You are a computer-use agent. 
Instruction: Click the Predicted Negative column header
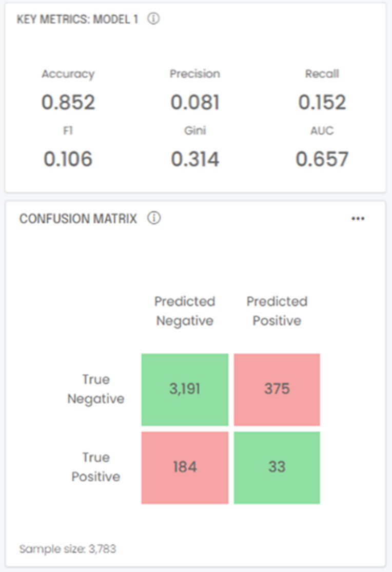tap(184, 311)
